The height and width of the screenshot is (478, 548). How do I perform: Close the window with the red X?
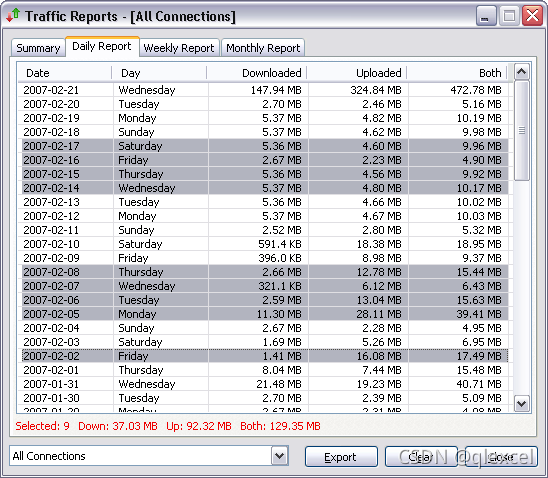[532, 16]
